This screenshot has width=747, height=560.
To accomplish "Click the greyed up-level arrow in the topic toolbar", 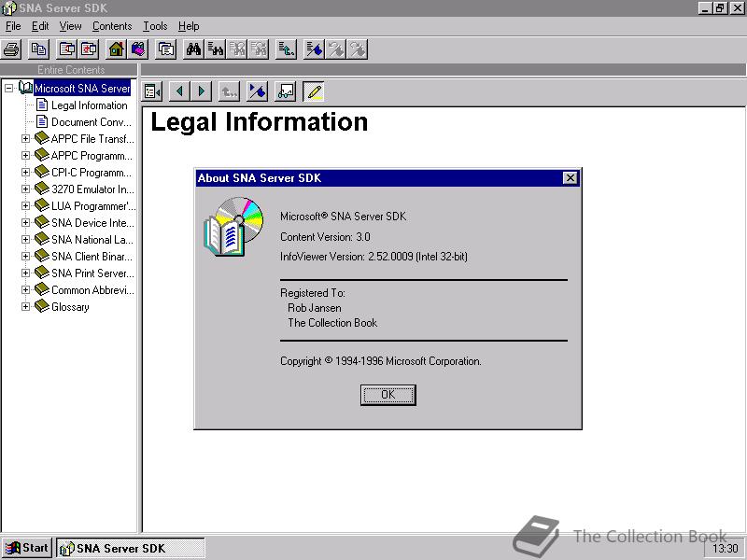I will click(x=229, y=91).
